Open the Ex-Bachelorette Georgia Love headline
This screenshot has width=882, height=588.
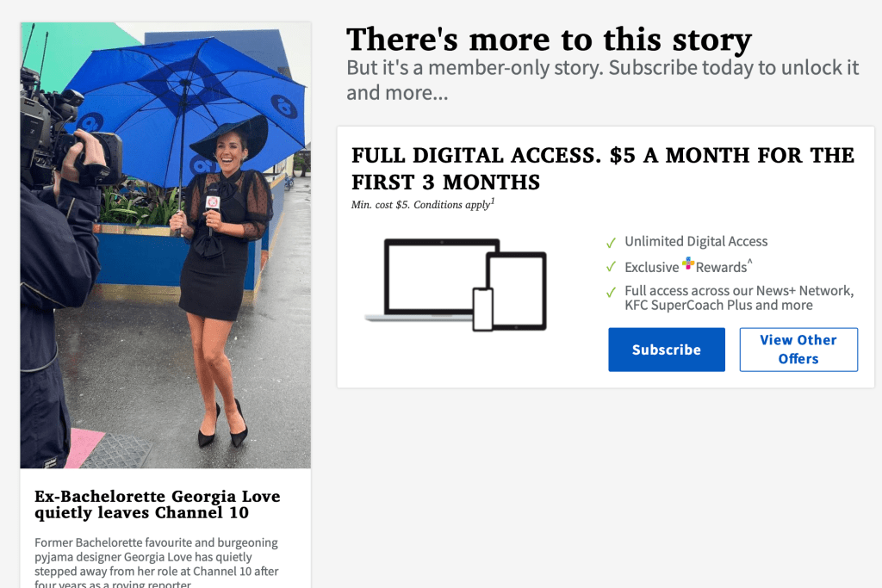(157, 504)
